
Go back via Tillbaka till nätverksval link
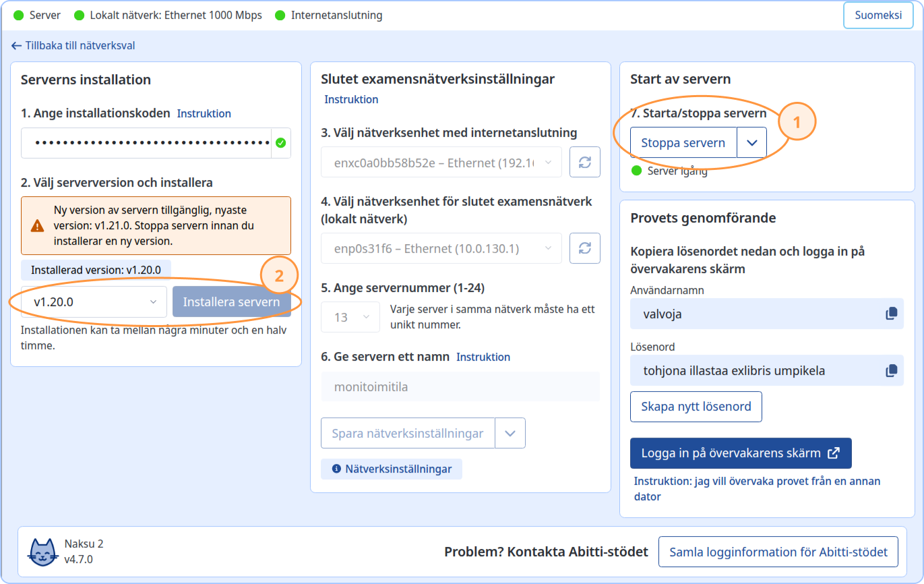click(73, 46)
